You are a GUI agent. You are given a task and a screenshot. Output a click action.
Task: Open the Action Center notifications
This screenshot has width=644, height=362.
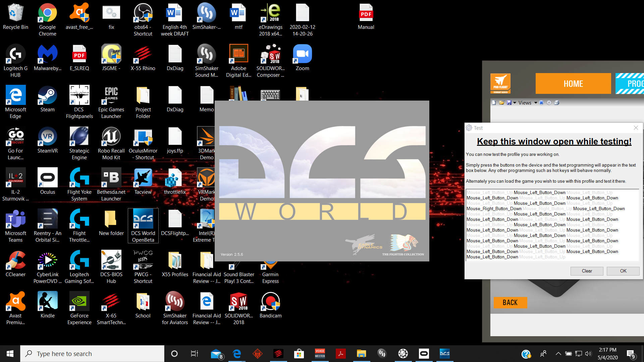tap(631, 354)
